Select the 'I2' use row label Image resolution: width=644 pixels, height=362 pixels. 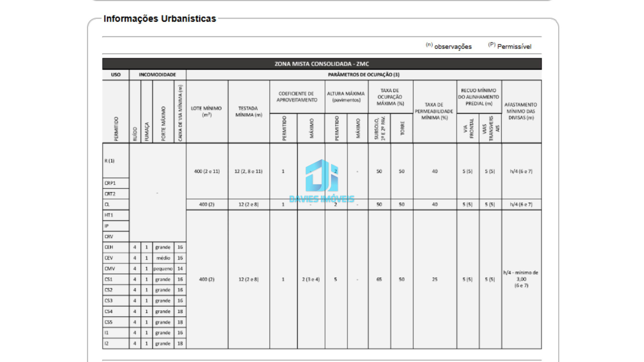coord(107,344)
